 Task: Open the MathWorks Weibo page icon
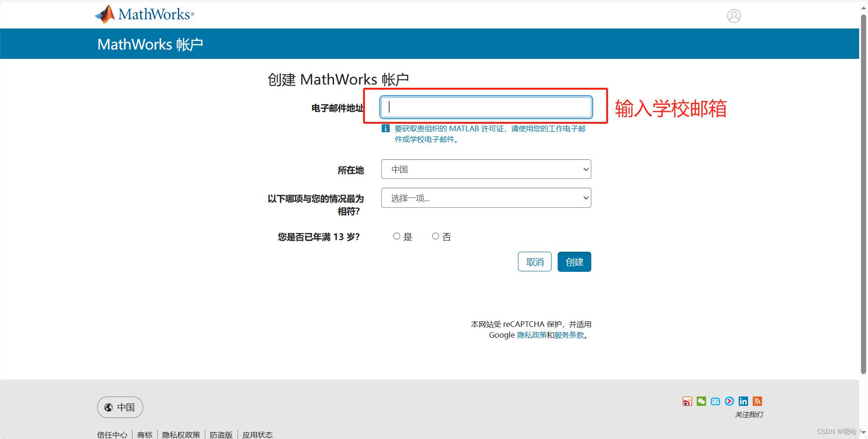point(687,401)
